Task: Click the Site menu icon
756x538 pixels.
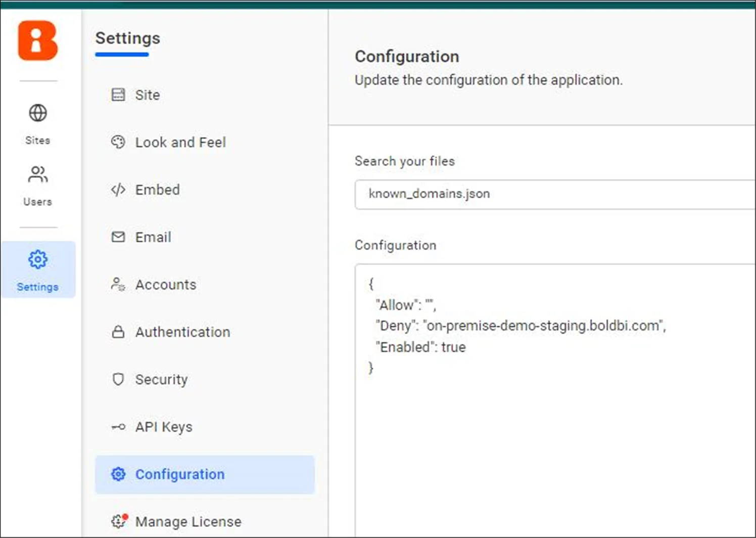Action: 118,95
